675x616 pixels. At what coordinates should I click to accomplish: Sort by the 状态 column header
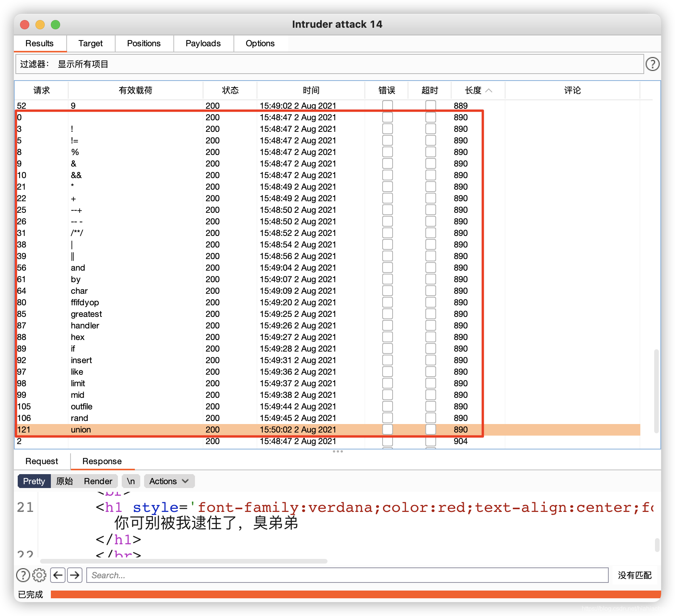click(230, 90)
